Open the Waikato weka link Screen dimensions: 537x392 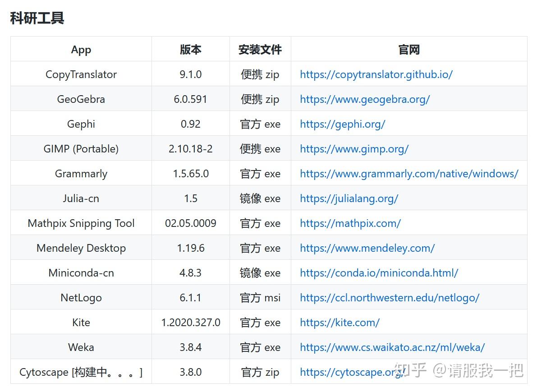(392, 347)
